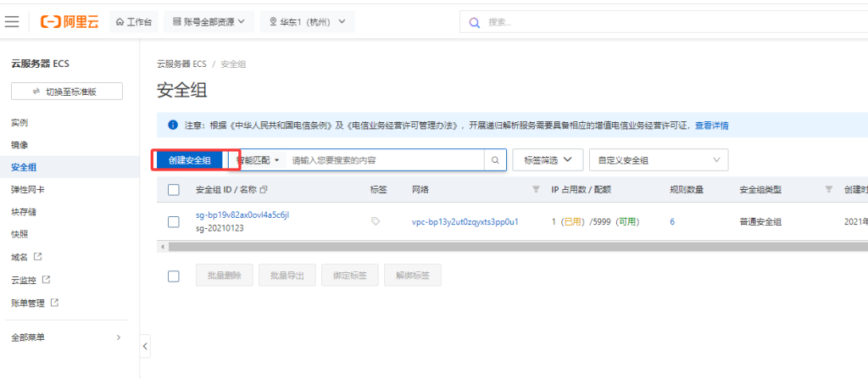The width and height of the screenshot is (868, 379).
Task: Collapse the sidebar with the arrow handle
Action: point(145,346)
